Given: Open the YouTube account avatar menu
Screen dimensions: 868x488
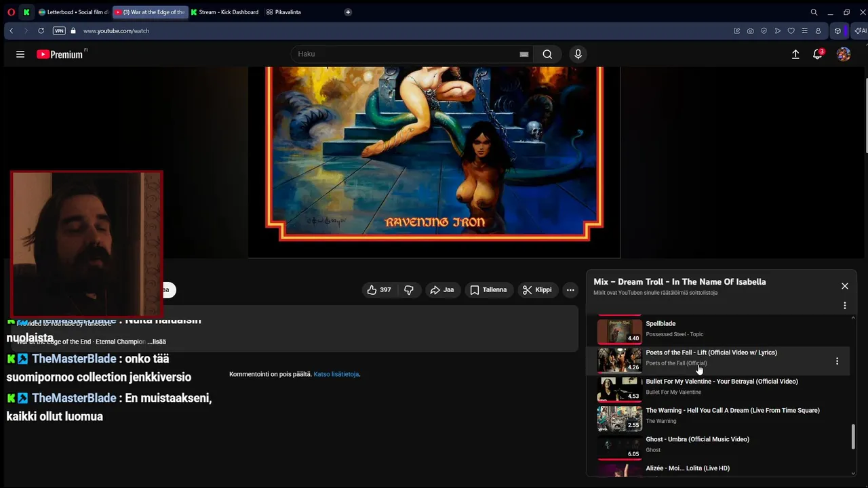Looking at the screenshot, I should [x=844, y=54].
